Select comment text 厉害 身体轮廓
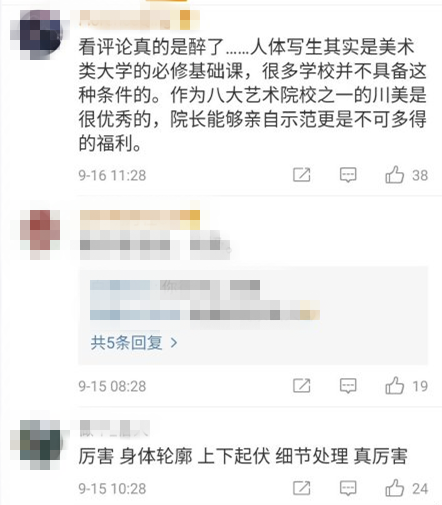The height and width of the screenshot is (505, 442). [x=243, y=456]
